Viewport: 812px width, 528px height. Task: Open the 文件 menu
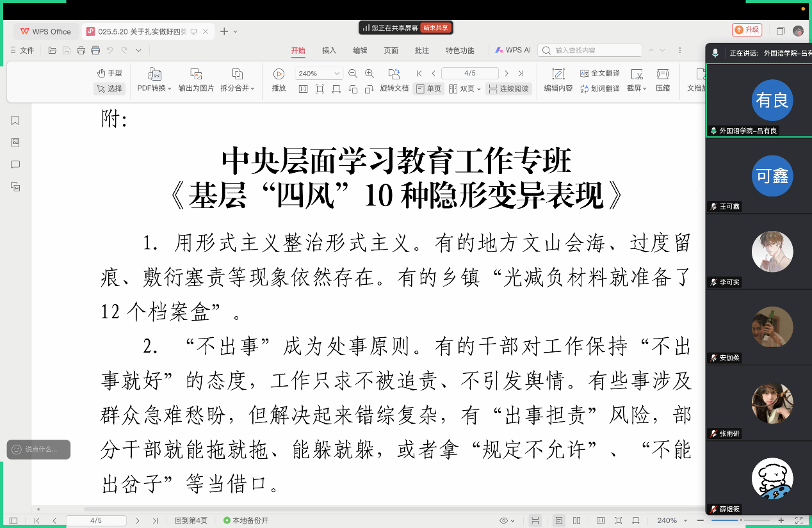(22, 51)
